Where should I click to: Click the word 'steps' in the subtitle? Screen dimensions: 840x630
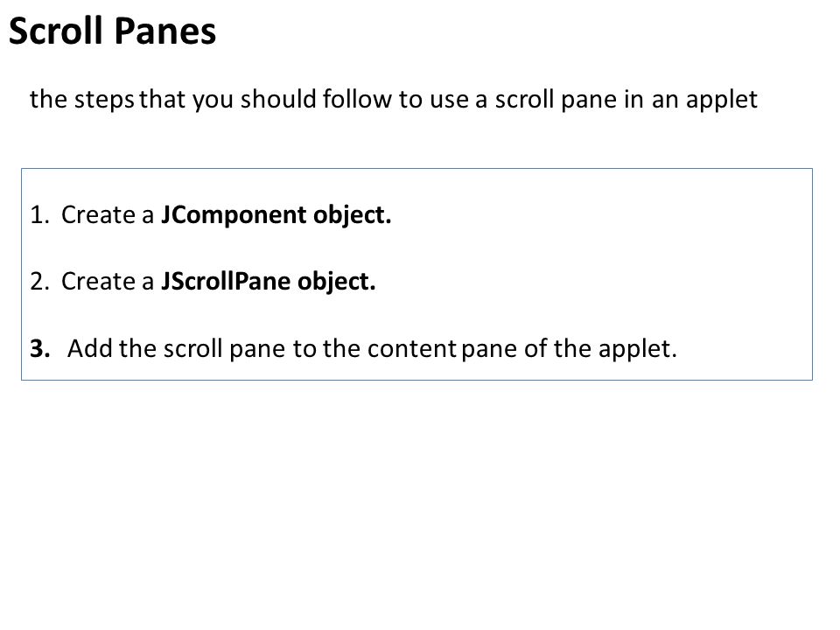click(x=104, y=101)
